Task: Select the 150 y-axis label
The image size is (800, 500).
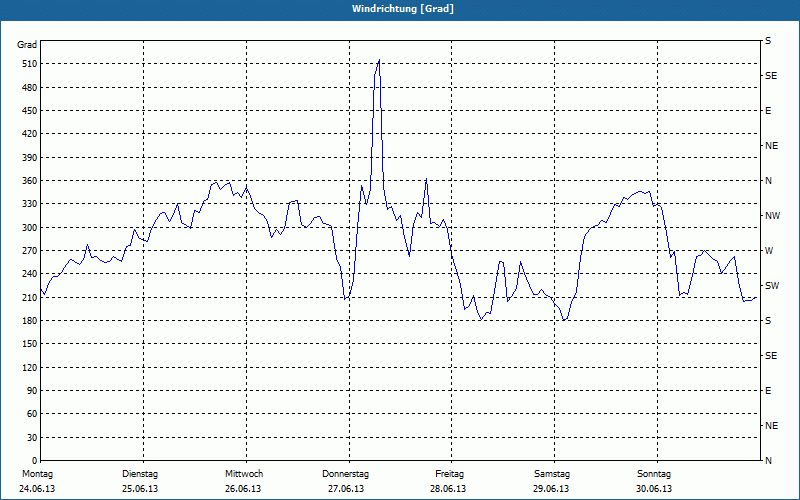Action: pos(29,344)
